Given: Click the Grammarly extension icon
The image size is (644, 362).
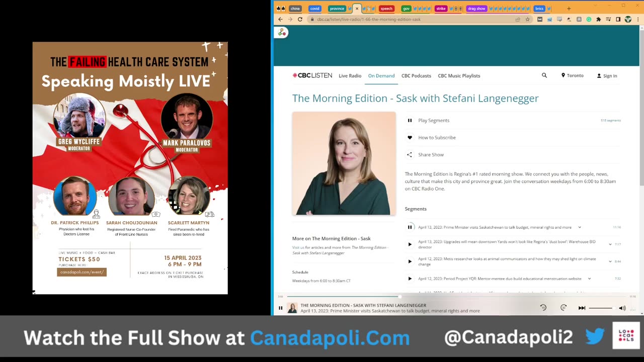Looking at the screenshot, I should coord(589,19).
